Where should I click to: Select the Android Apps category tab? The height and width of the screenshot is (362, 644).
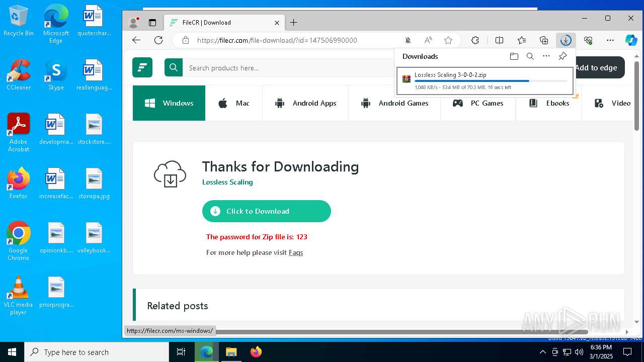click(x=305, y=103)
